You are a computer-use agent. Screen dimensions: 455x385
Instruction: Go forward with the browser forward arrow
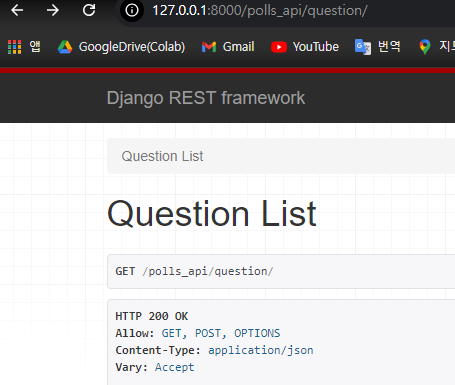pyautogui.click(x=53, y=10)
